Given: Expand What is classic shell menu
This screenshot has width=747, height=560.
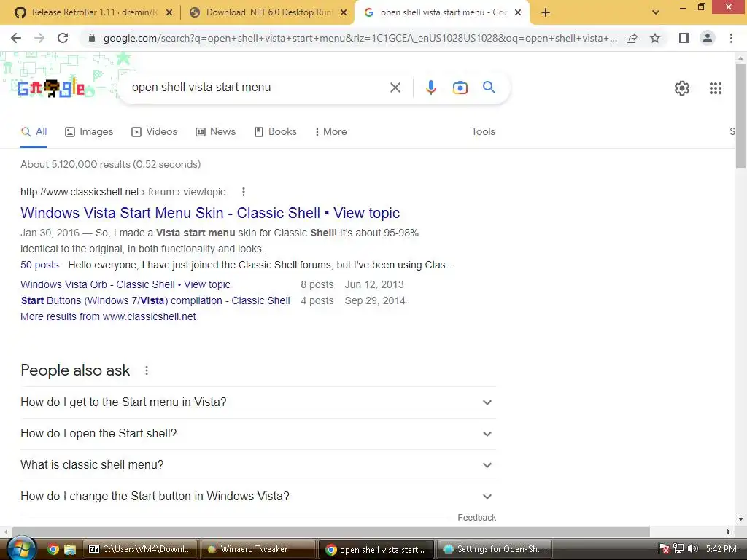Looking at the screenshot, I should [x=258, y=465].
